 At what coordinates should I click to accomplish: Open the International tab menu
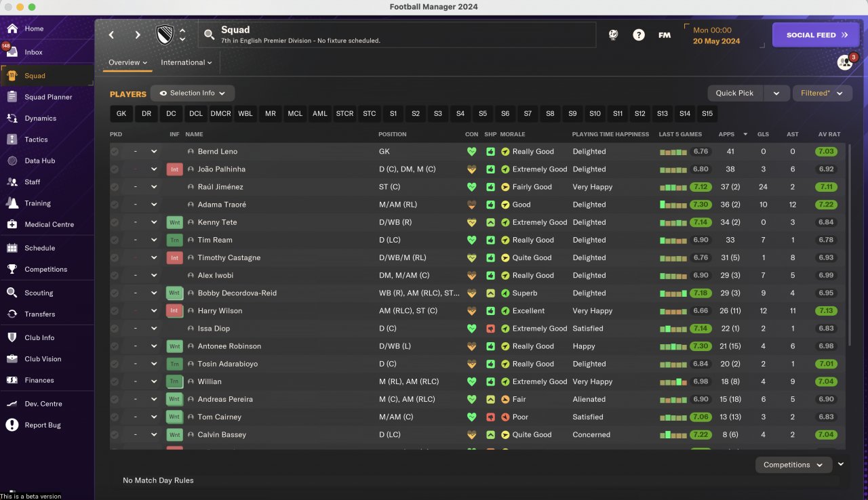pos(186,62)
